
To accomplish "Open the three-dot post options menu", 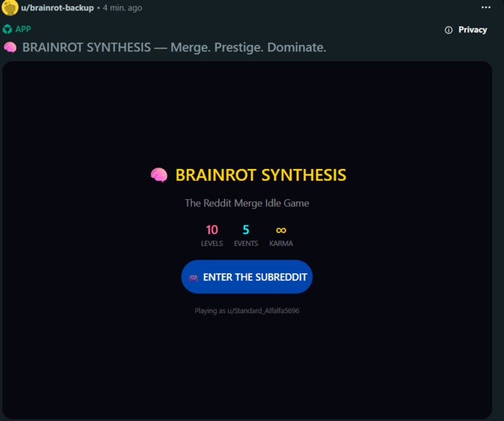I will pos(486,7).
